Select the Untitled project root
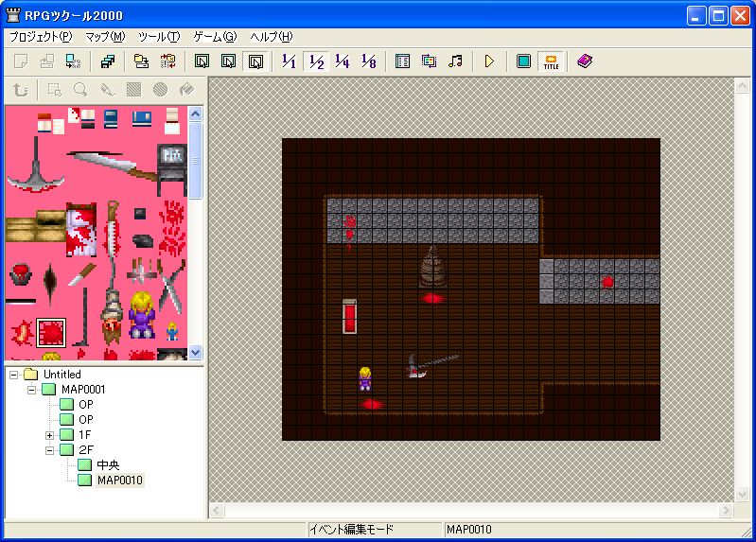Viewport: 756px width, 542px height. [62, 375]
